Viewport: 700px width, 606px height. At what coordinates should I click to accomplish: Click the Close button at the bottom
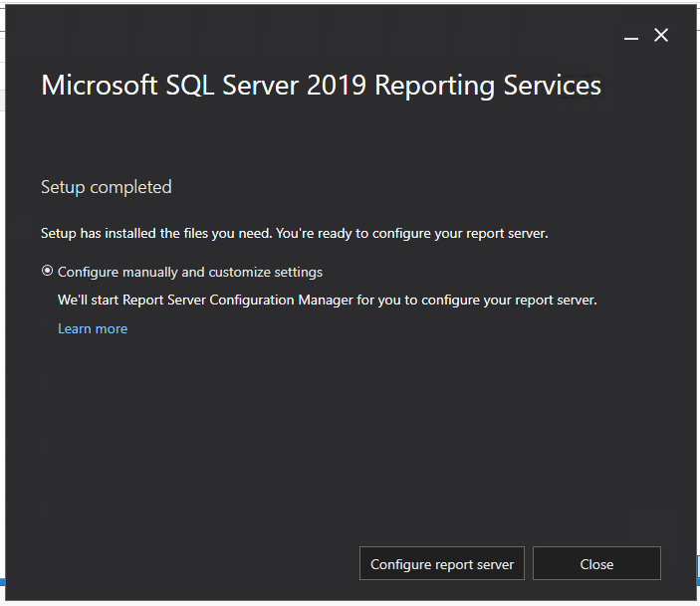(596, 564)
